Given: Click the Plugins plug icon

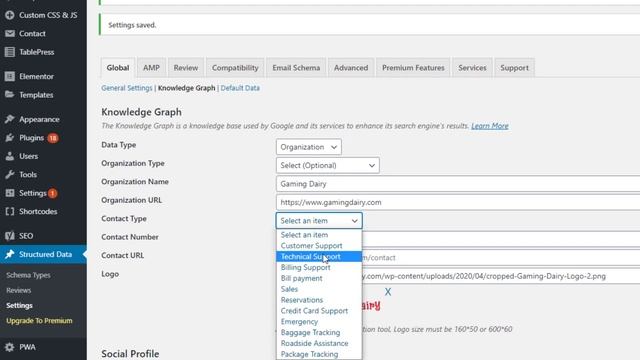Looking at the screenshot, I should (10, 138).
